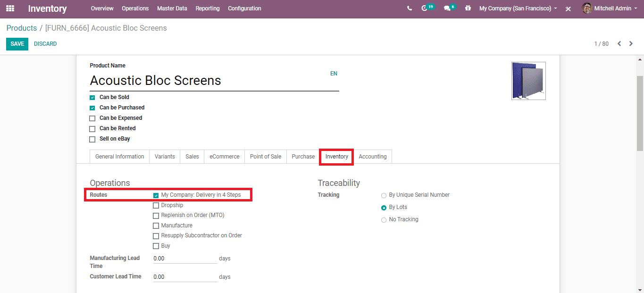Click [FURN_6666] Acoustic Bloc Screens breadcrumb text

coord(106,28)
